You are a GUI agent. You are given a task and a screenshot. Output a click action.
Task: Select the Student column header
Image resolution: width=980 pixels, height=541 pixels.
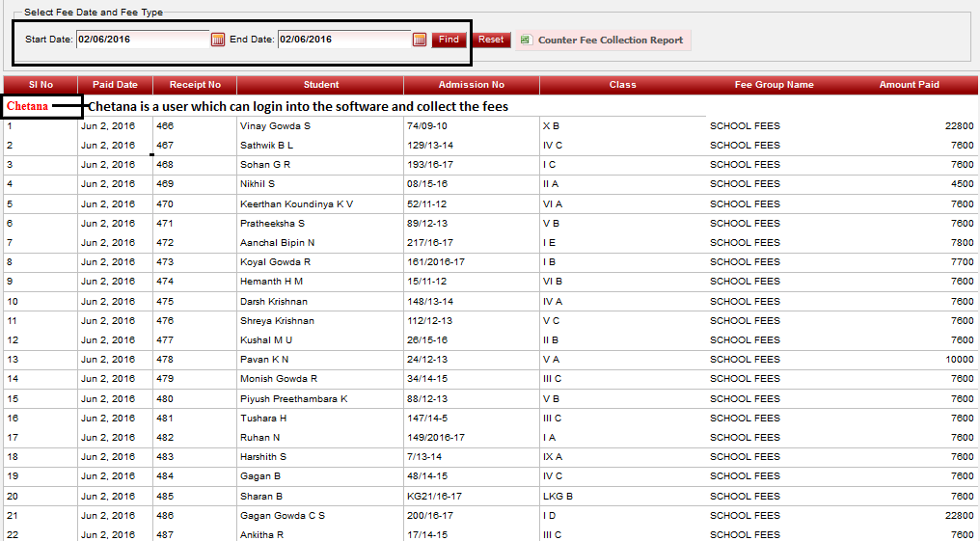(x=320, y=85)
